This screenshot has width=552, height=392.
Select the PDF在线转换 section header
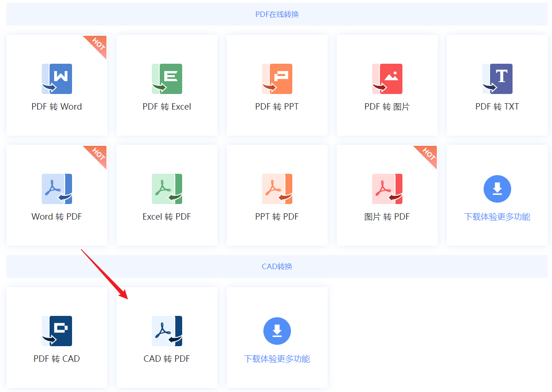277,14
